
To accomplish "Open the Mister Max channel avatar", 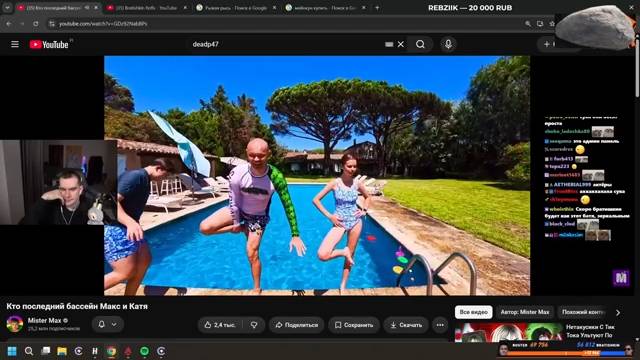I will point(15,324).
